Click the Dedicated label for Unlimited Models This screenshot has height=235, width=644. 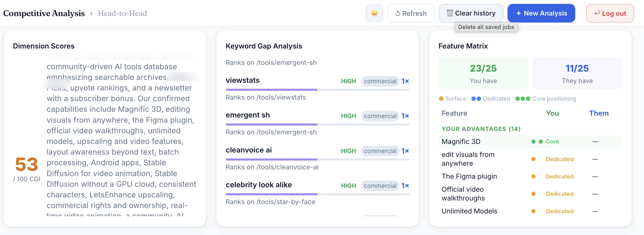560,211
